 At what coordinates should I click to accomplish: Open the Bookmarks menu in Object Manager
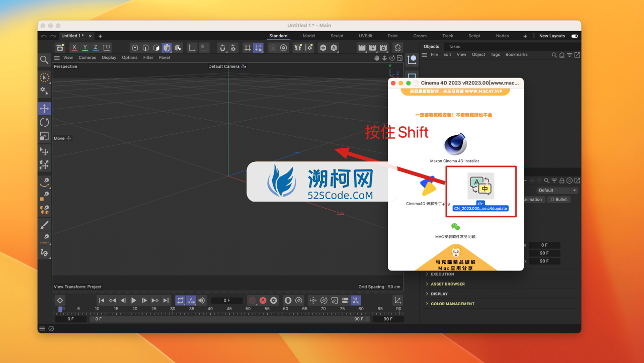pos(516,54)
